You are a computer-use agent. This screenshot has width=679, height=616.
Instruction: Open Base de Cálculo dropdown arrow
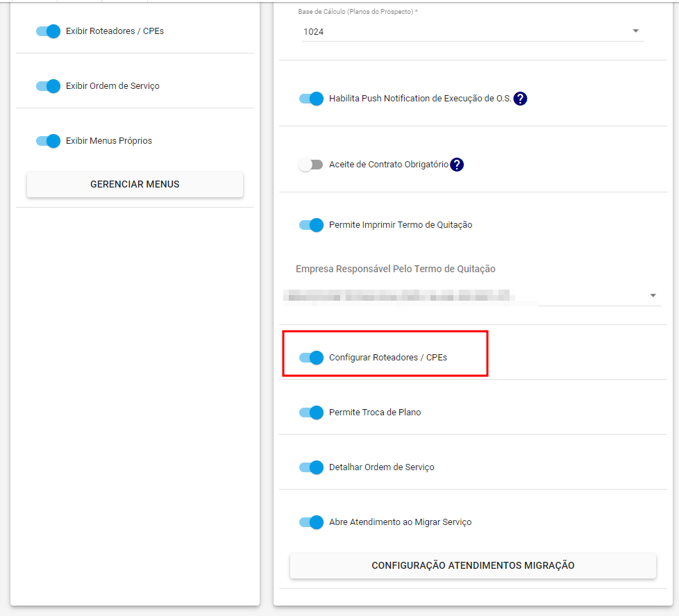pos(636,31)
